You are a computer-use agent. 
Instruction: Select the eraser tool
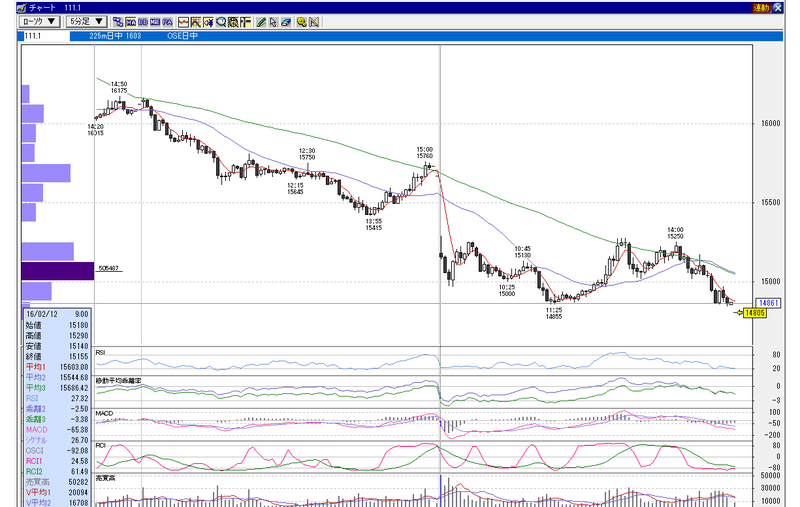point(286,22)
